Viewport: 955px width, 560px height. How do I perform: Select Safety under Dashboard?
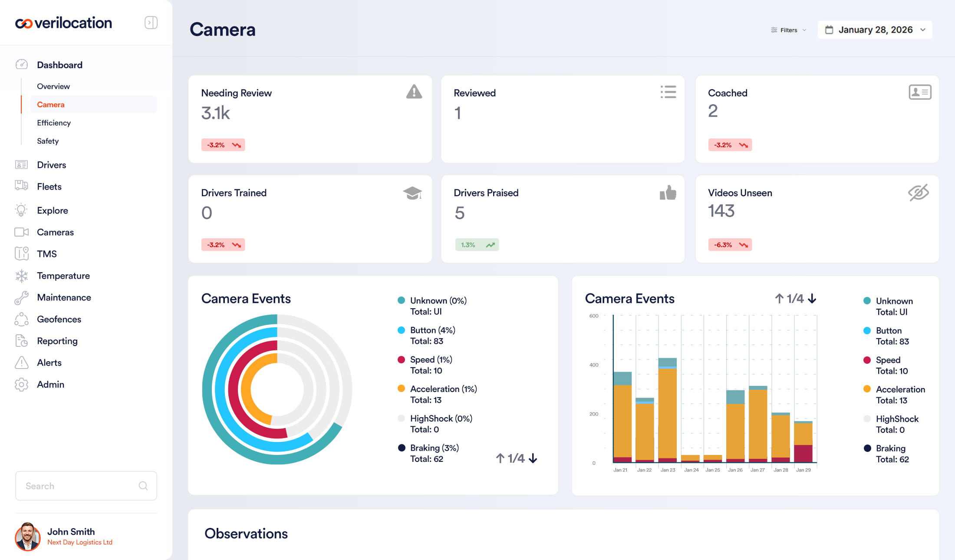click(48, 141)
